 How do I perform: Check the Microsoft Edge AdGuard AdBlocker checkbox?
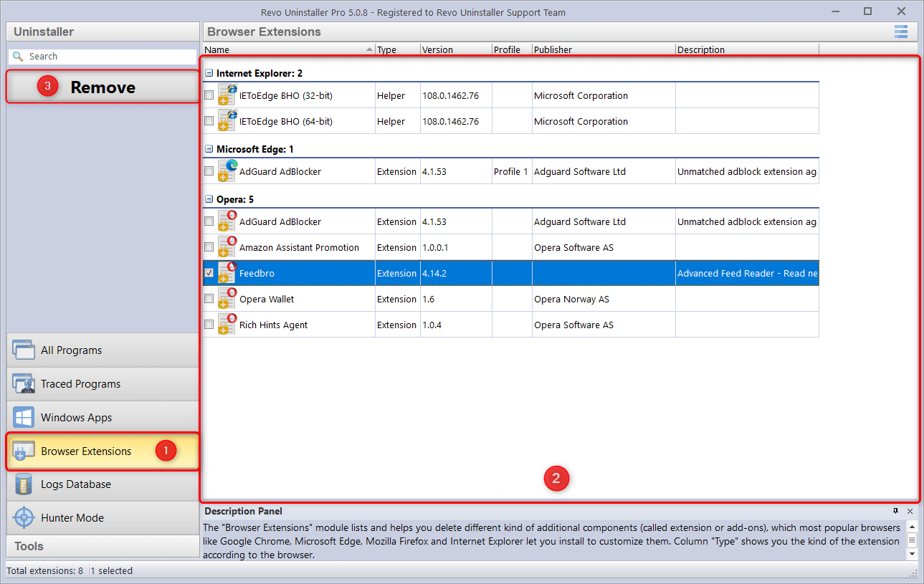point(209,171)
